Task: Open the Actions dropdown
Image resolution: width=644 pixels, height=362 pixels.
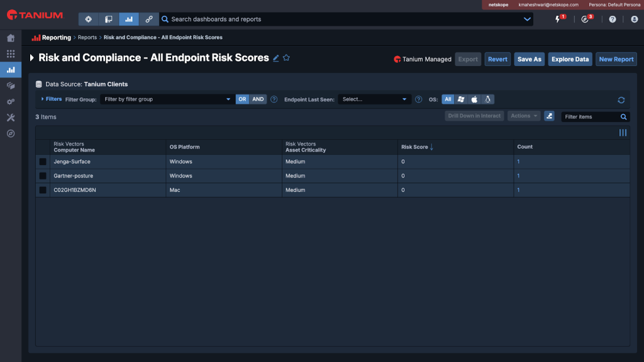Action: point(524,116)
